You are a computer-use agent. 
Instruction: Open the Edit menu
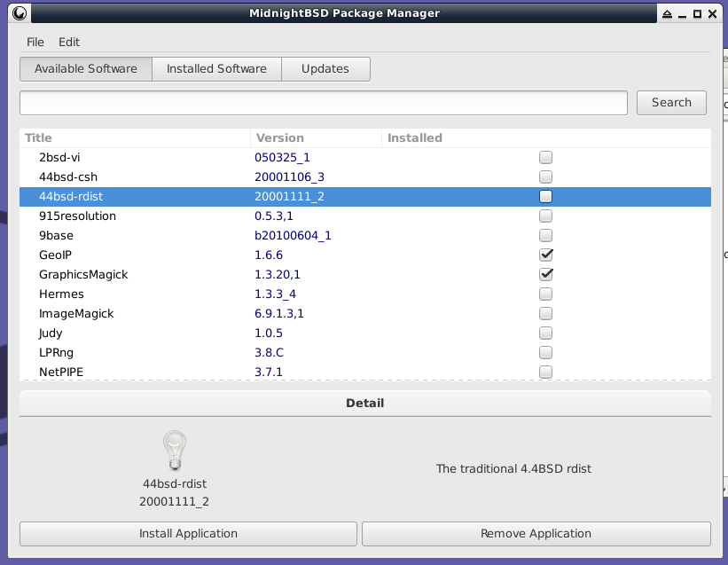[x=69, y=42]
